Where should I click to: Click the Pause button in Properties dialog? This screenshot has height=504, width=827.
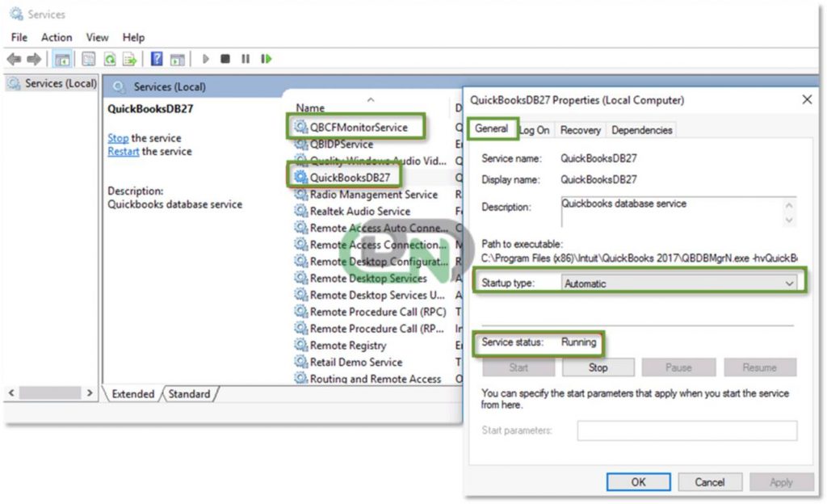click(x=678, y=367)
